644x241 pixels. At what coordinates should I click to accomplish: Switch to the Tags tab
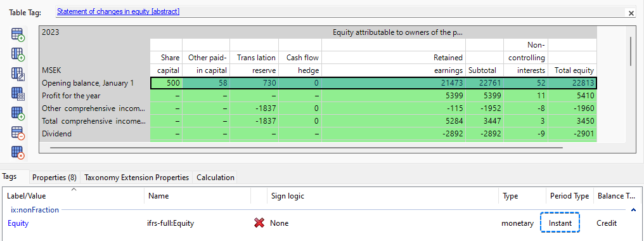pyautogui.click(x=10, y=176)
